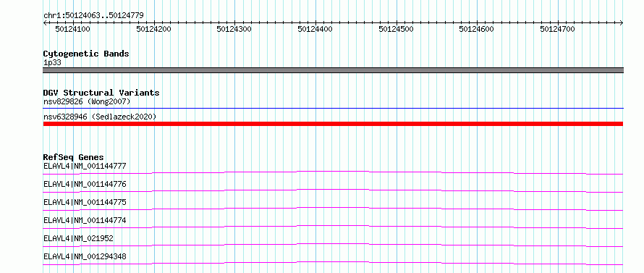Click ruler position 50124100
Viewport: 644px width, 273px height.
(x=72, y=29)
